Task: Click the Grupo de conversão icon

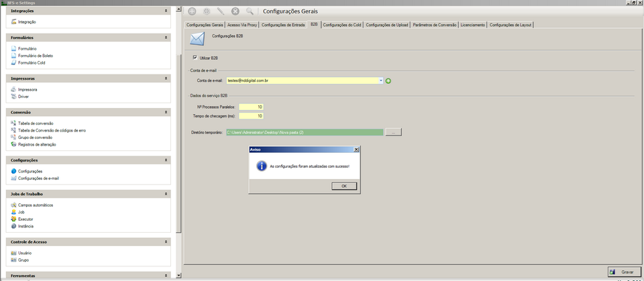Action: tap(13, 137)
